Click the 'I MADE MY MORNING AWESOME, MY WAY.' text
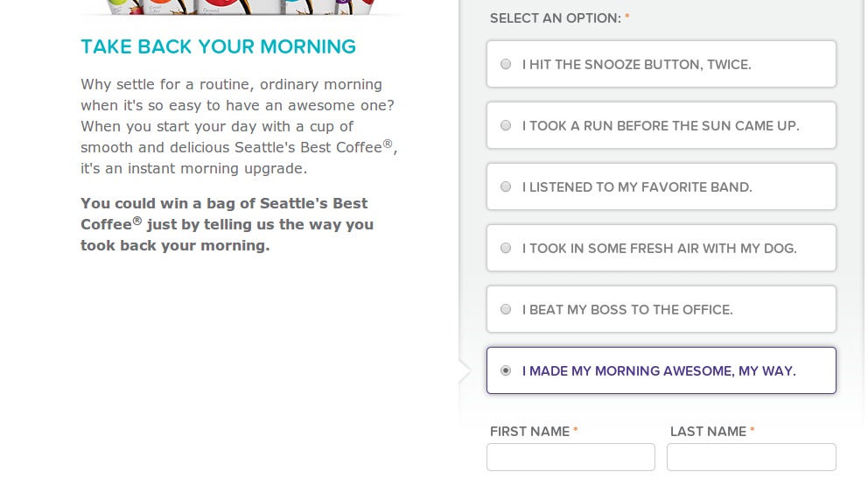Image resolution: width=868 pixels, height=486 pixels. [x=659, y=371]
